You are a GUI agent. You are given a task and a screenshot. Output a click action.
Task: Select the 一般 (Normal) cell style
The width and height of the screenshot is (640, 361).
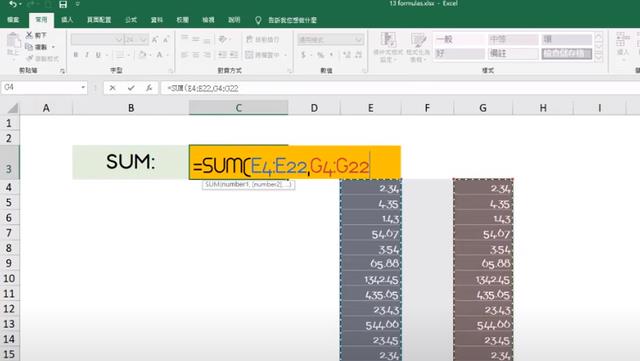pyautogui.click(x=459, y=39)
